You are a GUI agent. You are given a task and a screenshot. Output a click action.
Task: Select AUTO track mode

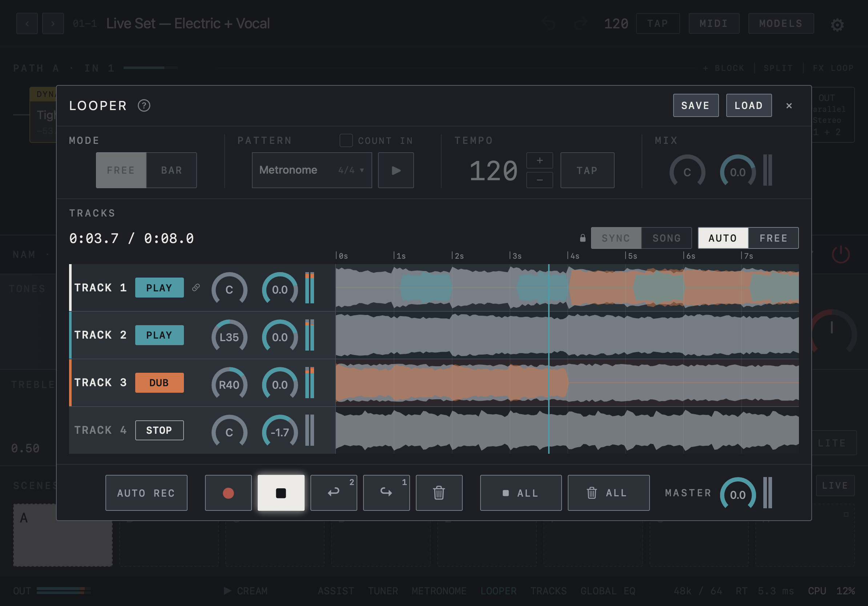pyautogui.click(x=723, y=238)
